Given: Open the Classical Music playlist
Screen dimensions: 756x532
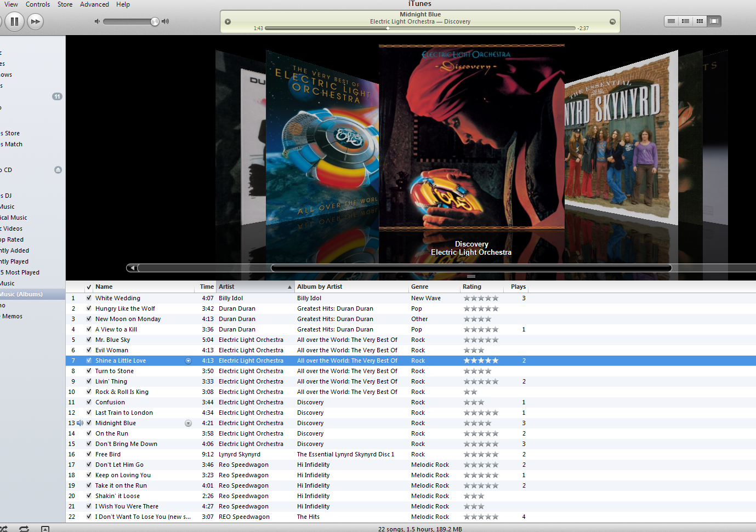Looking at the screenshot, I should point(32,218).
